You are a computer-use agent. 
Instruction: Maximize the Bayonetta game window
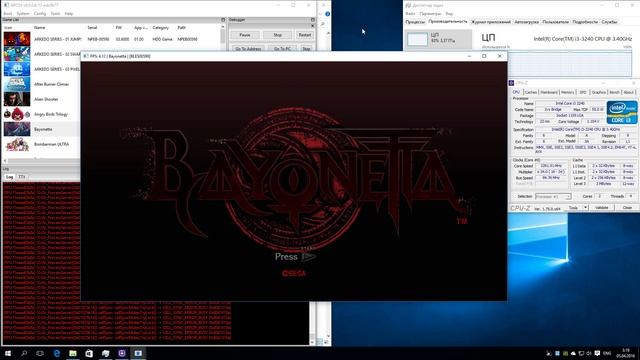484,56
